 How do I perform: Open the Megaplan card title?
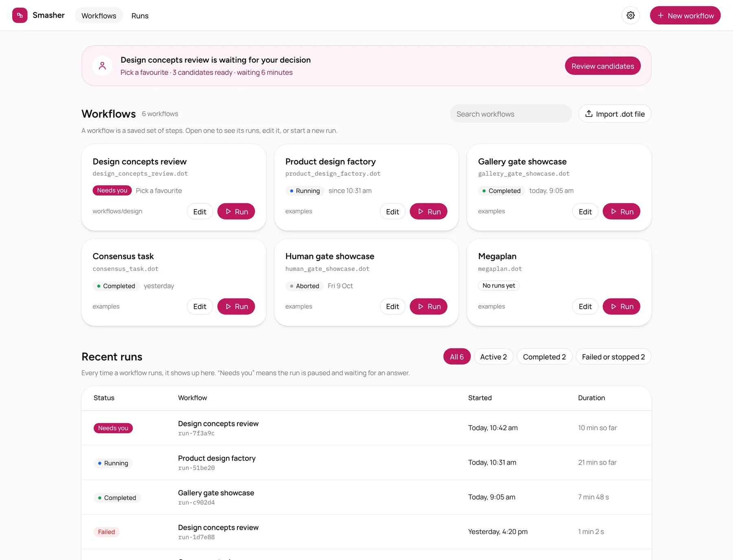click(x=497, y=257)
